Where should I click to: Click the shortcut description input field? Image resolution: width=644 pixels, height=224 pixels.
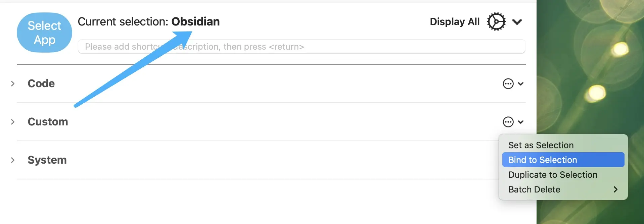301,47
